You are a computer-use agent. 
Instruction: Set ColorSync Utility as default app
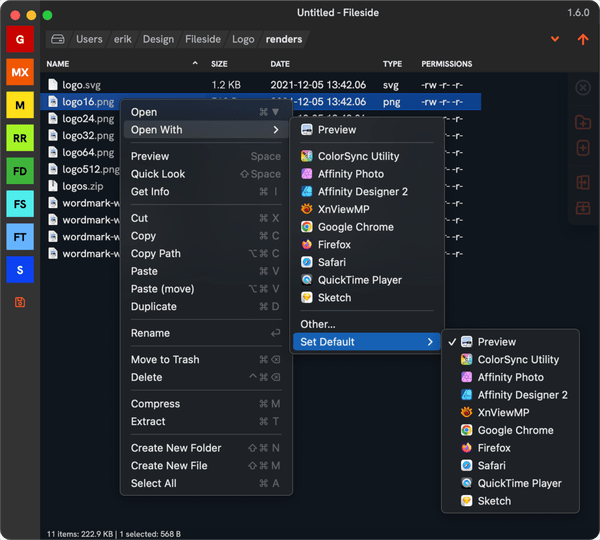[510, 359]
